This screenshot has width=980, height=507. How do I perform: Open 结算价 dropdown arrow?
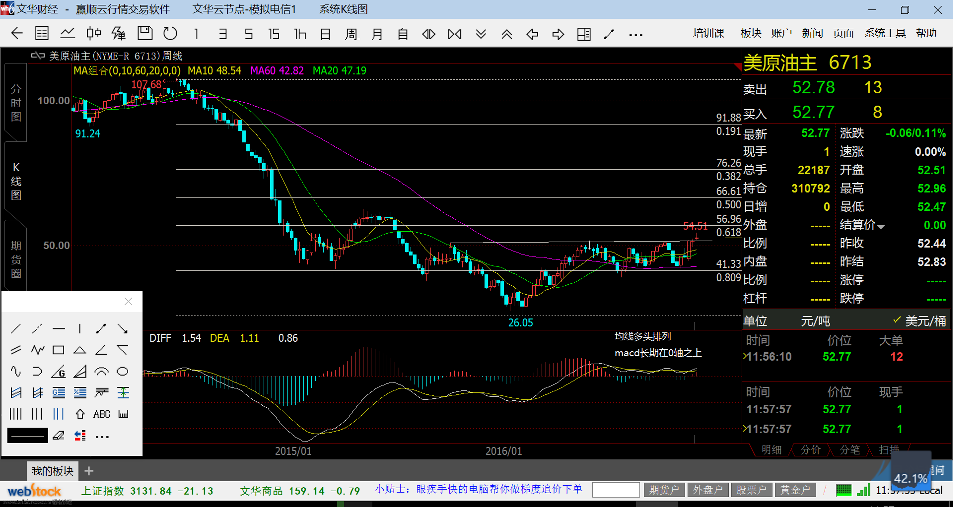[881, 227]
